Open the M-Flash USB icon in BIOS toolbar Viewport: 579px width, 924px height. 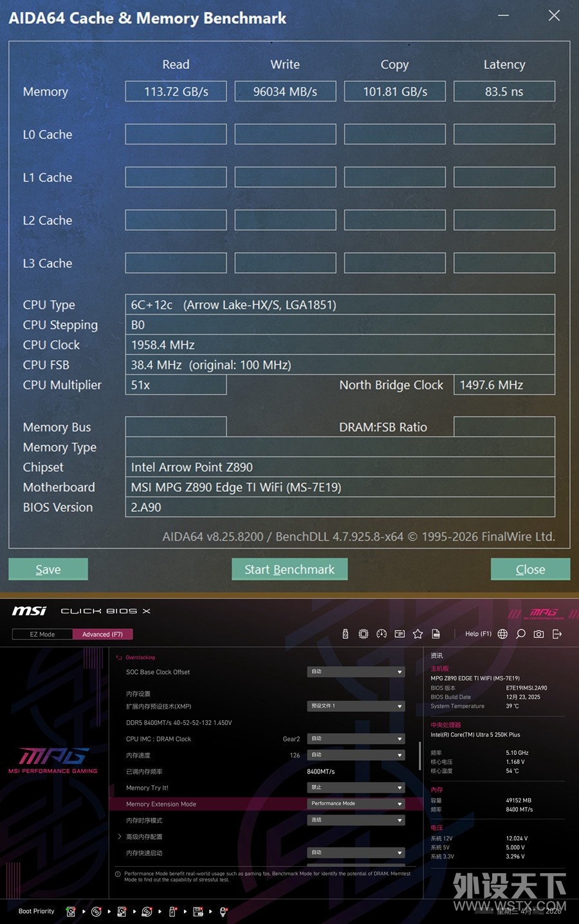[x=345, y=634]
